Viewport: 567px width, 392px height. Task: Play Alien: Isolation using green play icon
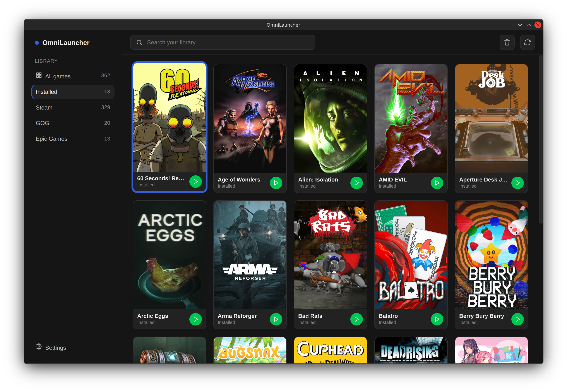(x=356, y=183)
